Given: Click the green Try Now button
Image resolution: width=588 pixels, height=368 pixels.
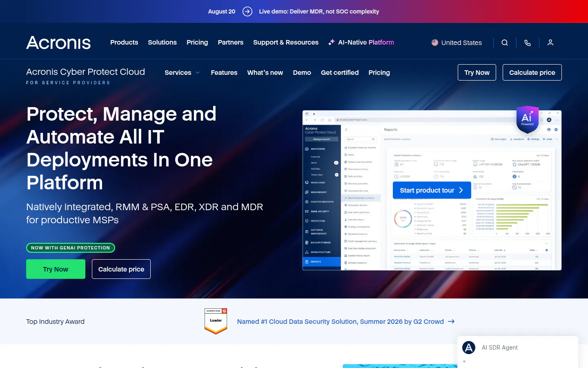Looking at the screenshot, I should tap(56, 269).
